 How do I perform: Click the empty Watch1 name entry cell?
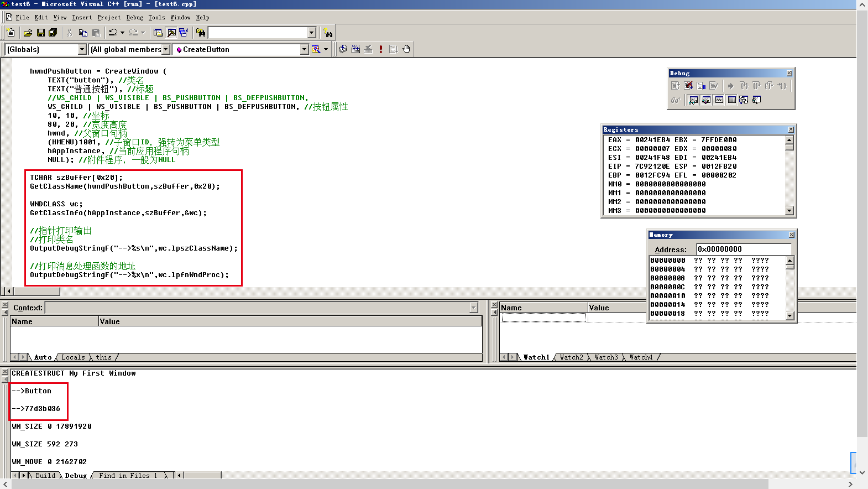point(543,318)
